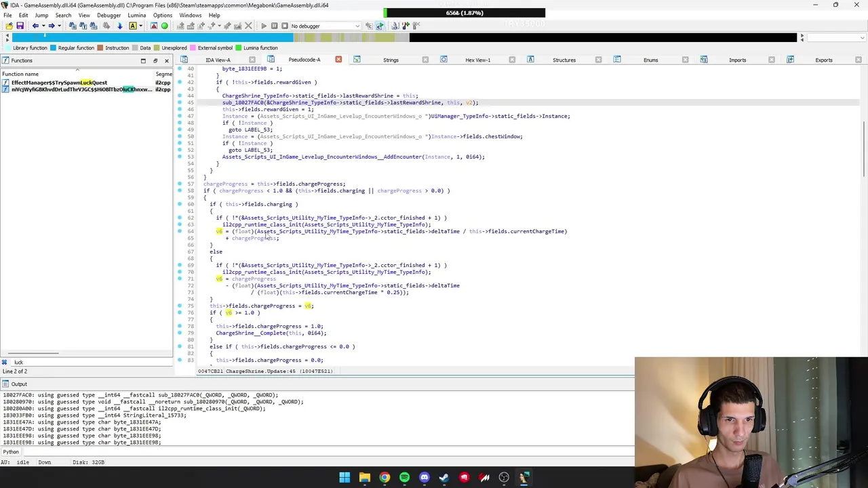Image resolution: width=868 pixels, height=488 pixels.
Task: Open the Jump menu
Action: (x=41, y=15)
